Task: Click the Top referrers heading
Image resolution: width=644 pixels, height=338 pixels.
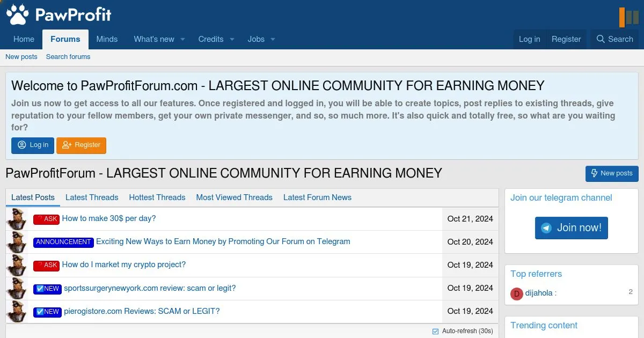Action: (x=536, y=274)
